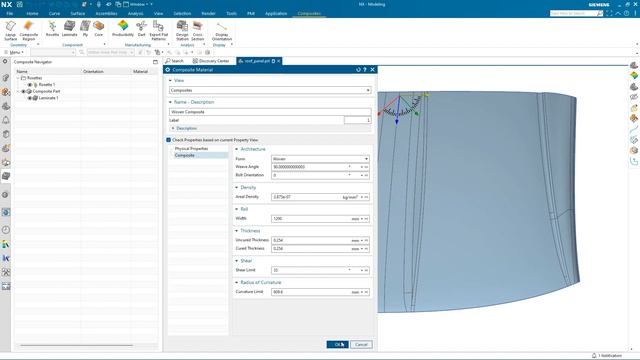Click the top icon in right-side toolbar
640x360 pixels.
(x=633, y=65)
